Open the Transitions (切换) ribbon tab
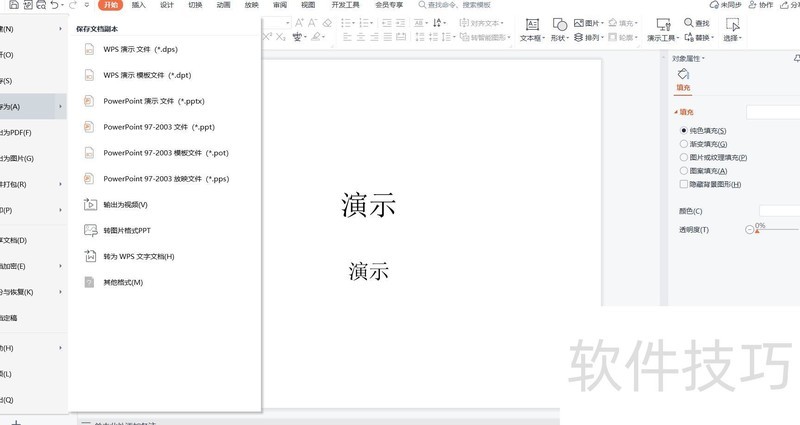Screen dimensions: 800x425 [x=195, y=5]
